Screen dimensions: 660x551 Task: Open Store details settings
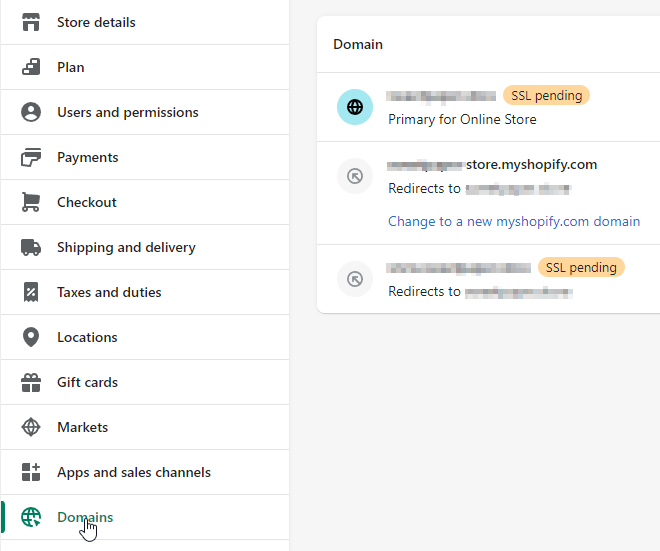tap(145, 22)
